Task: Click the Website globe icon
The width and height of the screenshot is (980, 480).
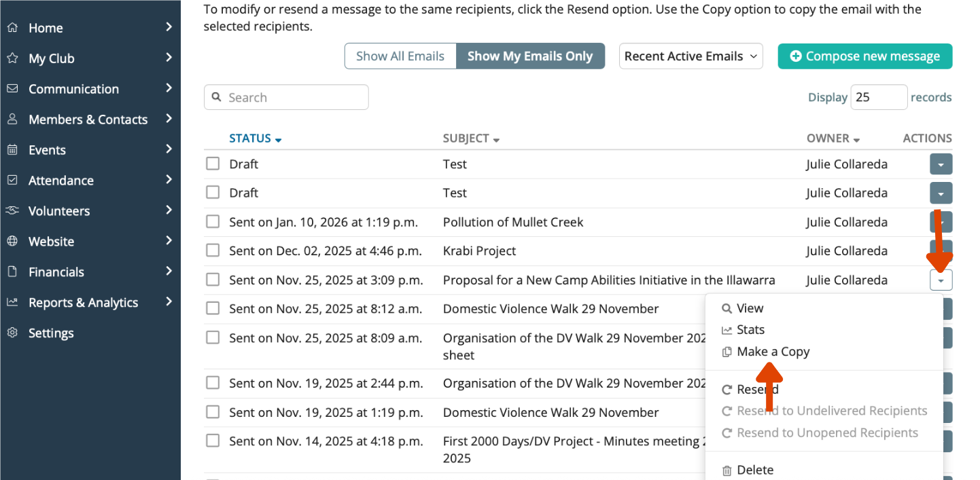Action: [x=12, y=242]
